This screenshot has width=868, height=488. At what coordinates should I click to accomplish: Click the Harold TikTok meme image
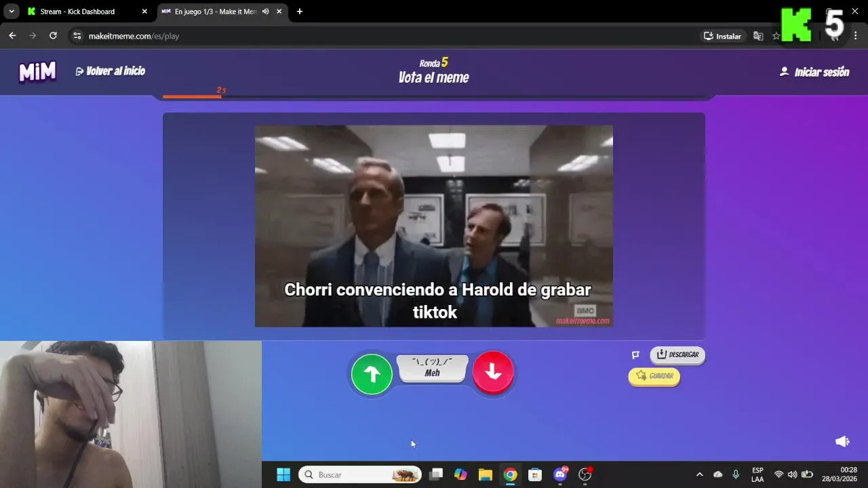tap(434, 226)
